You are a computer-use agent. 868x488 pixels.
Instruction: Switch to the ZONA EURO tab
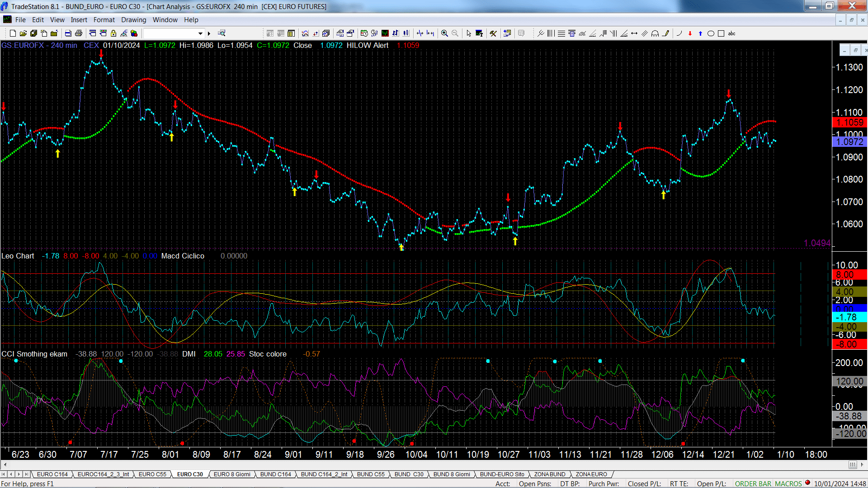(591, 474)
